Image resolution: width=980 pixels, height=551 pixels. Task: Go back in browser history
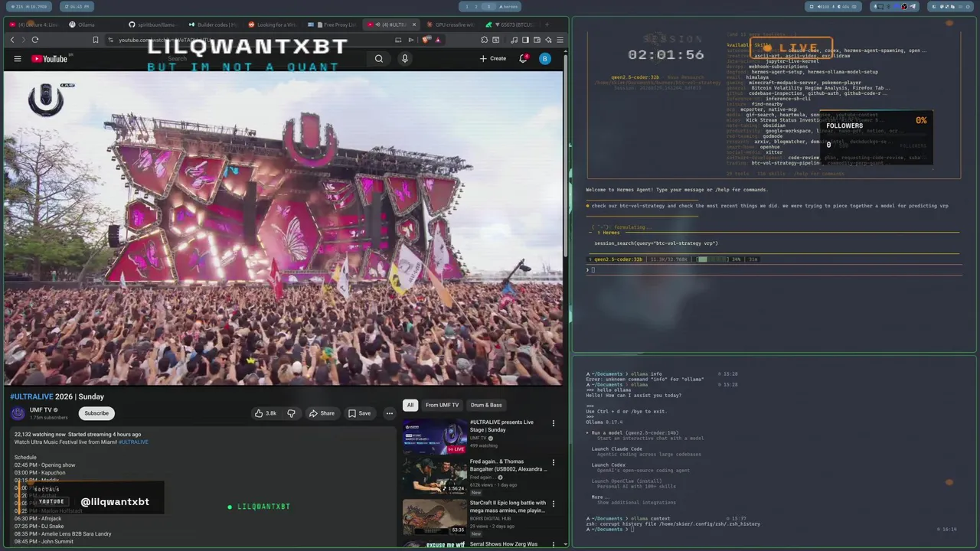(x=12, y=40)
